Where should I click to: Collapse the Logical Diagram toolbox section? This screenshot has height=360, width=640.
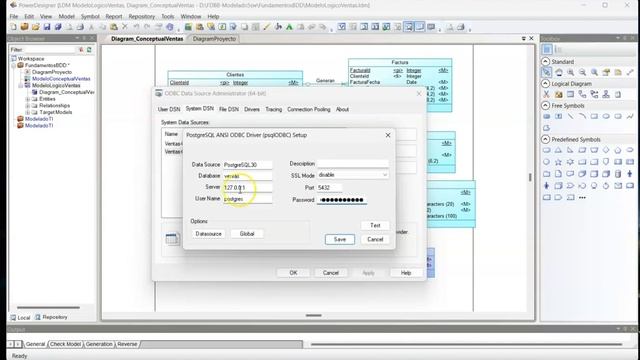click(x=546, y=83)
